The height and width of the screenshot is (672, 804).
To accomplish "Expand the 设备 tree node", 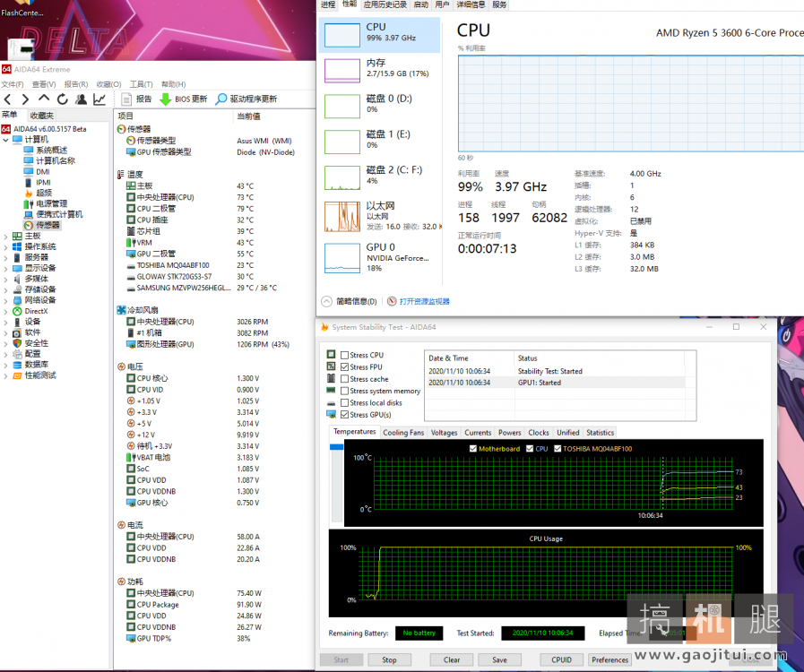I will coord(5,322).
